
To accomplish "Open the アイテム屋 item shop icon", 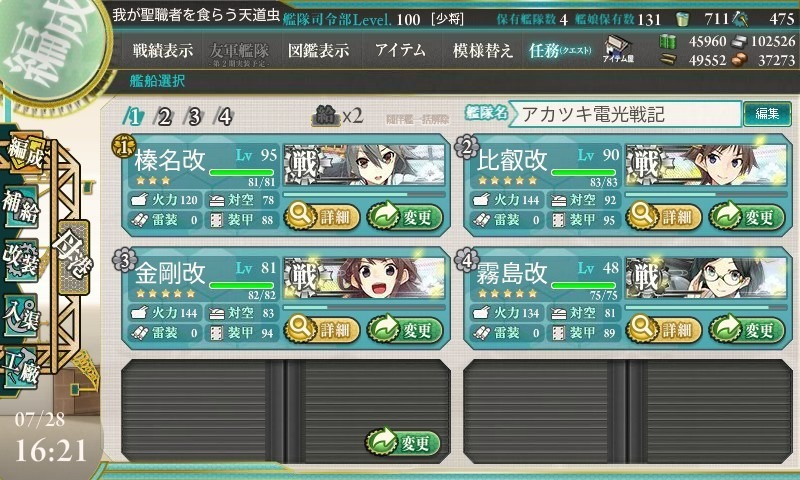I will (x=618, y=49).
